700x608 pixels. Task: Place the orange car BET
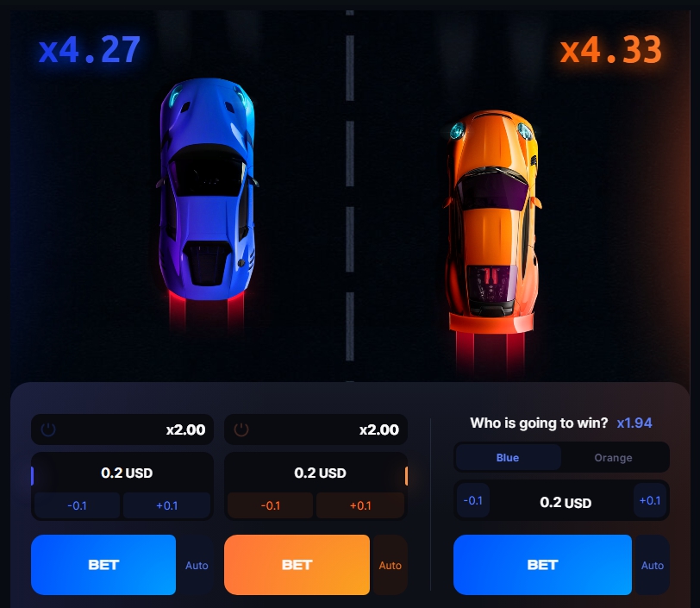tap(297, 565)
